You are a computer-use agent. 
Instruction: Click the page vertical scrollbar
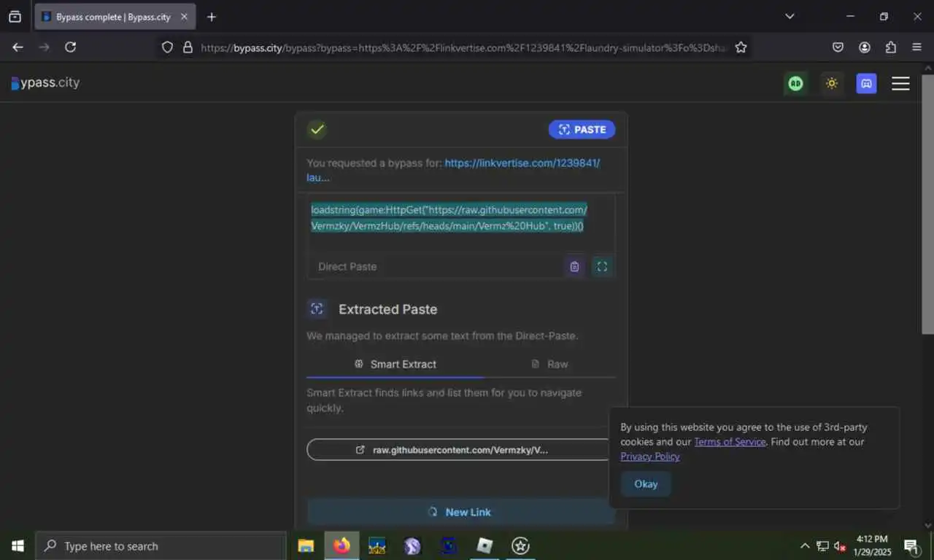coord(927,204)
